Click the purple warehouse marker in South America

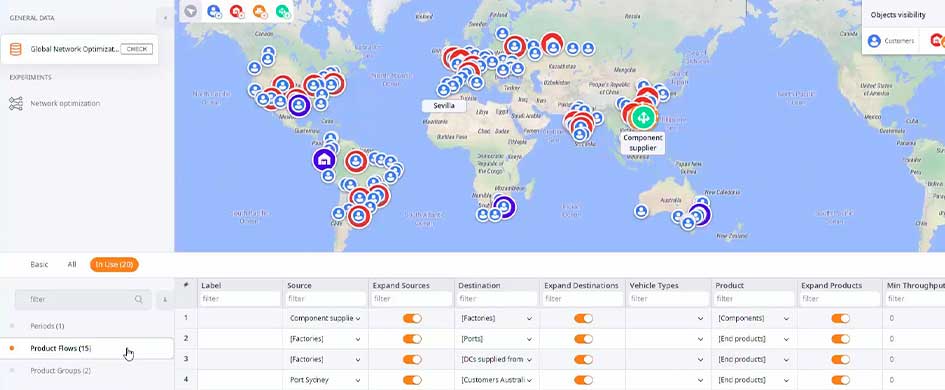[x=324, y=160]
